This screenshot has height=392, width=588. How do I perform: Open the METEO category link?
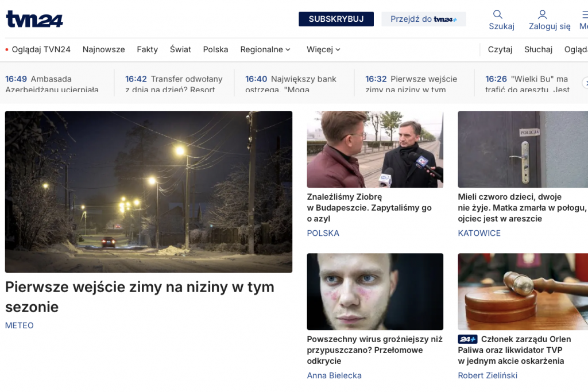[x=20, y=325]
